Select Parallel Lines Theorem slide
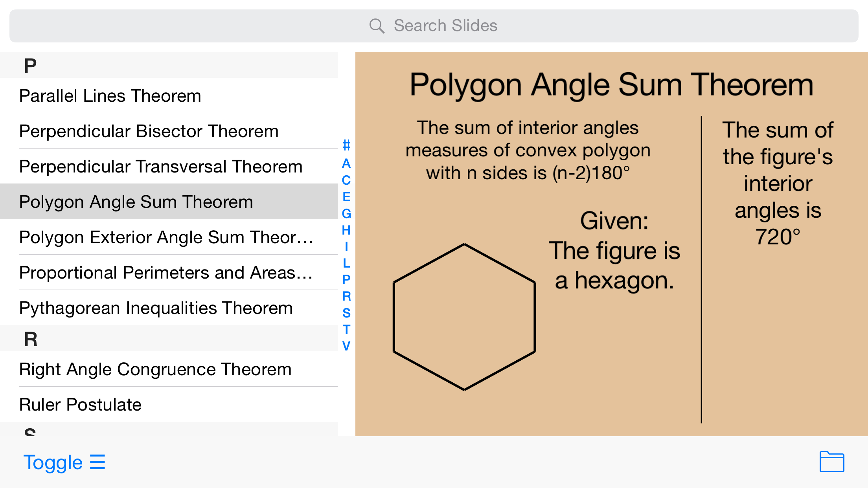Viewport: 868px width, 488px height. point(110,96)
